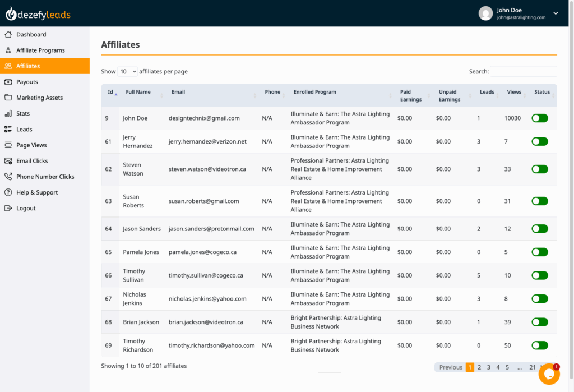Sort table by Unpaid Earnings column
This screenshot has width=574, height=392.
coord(454,95)
